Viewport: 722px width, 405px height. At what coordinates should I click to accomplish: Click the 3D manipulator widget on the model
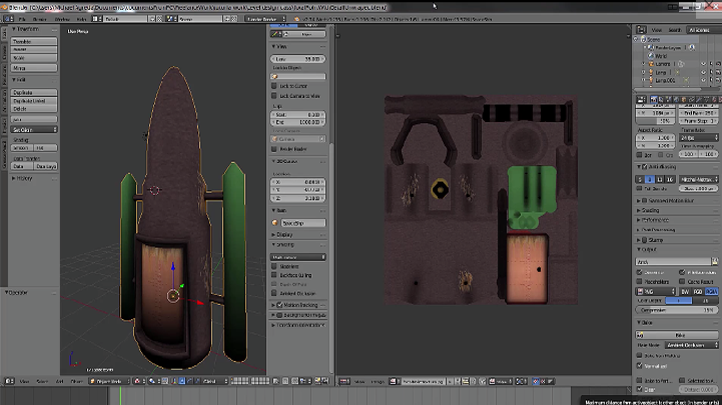172,295
